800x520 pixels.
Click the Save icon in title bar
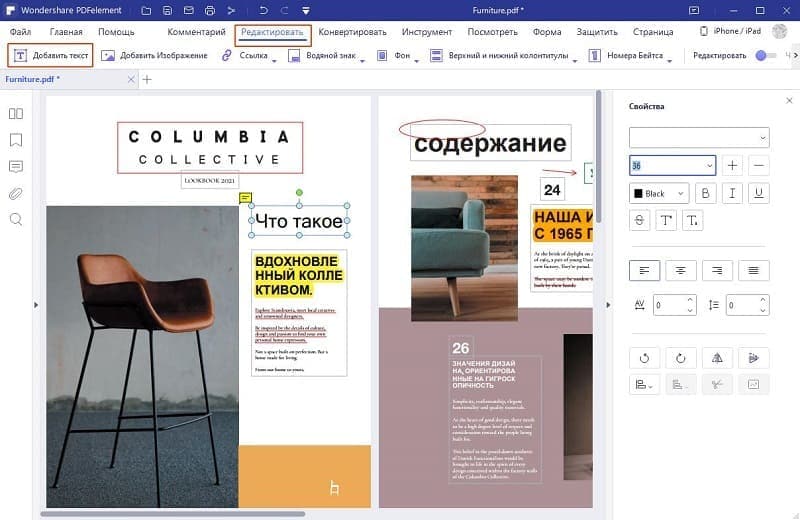(x=167, y=10)
